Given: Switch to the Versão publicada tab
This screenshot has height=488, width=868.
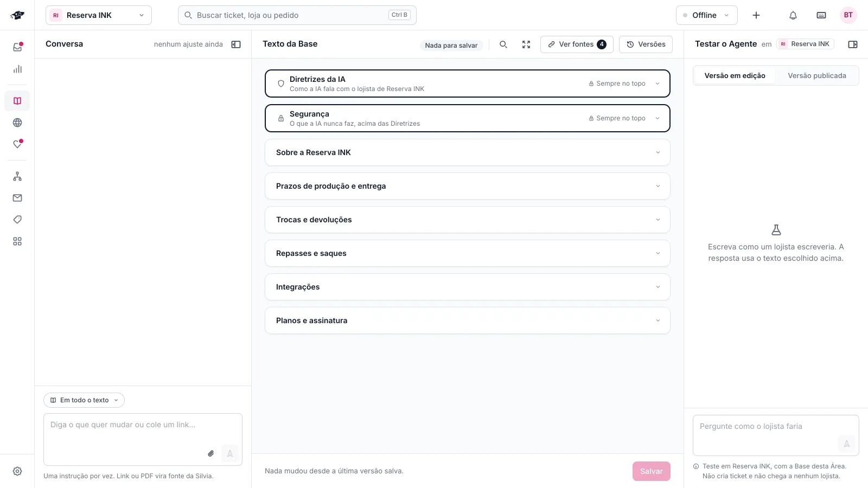Looking at the screenshot, I should click(817, 76).
